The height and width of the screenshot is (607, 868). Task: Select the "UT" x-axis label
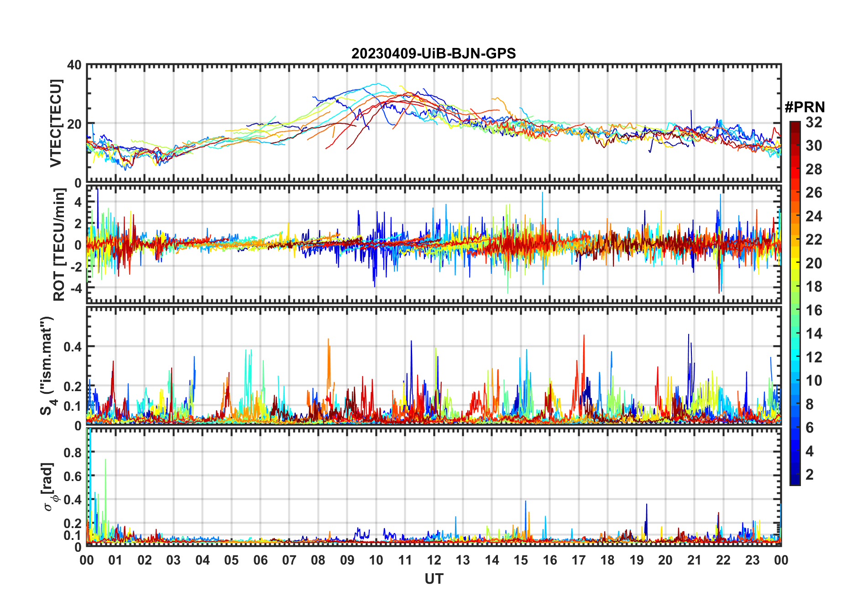(434, 579)
